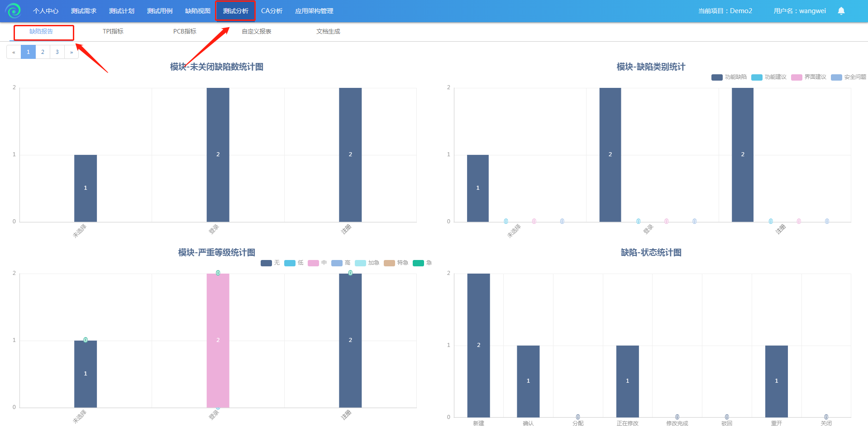Open the 自定义报表 tab
Screen dimensions: 868x438
pyautogui.click(x=256, y=31)
